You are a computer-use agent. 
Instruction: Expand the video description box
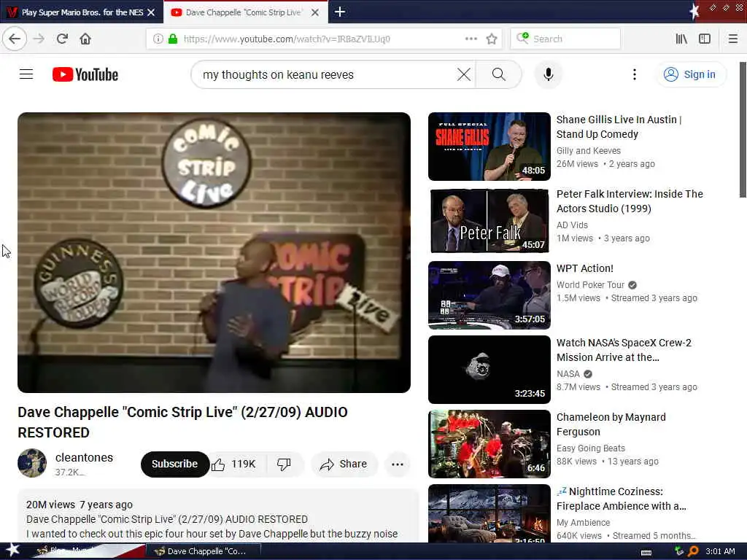(x=217, y=517)
